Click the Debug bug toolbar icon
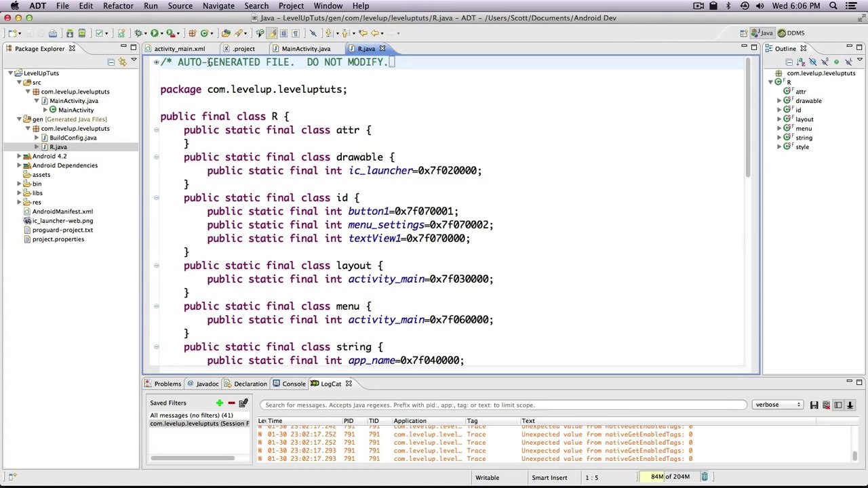The height and width of the screenshot is (488, 868). pos(138,33)
